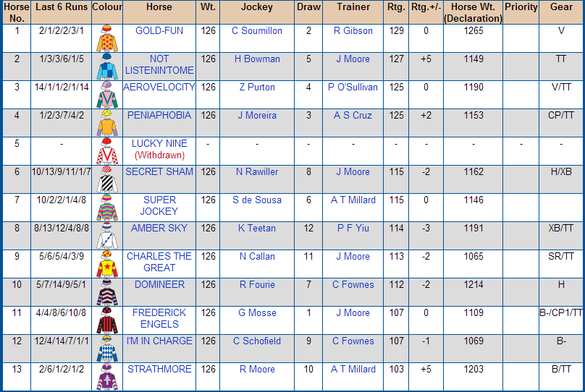Image resolution: width=585 pixels, height=392 pixels.
Task: View jockey H Bowman's profile
Action: click(x=257, y=59)
